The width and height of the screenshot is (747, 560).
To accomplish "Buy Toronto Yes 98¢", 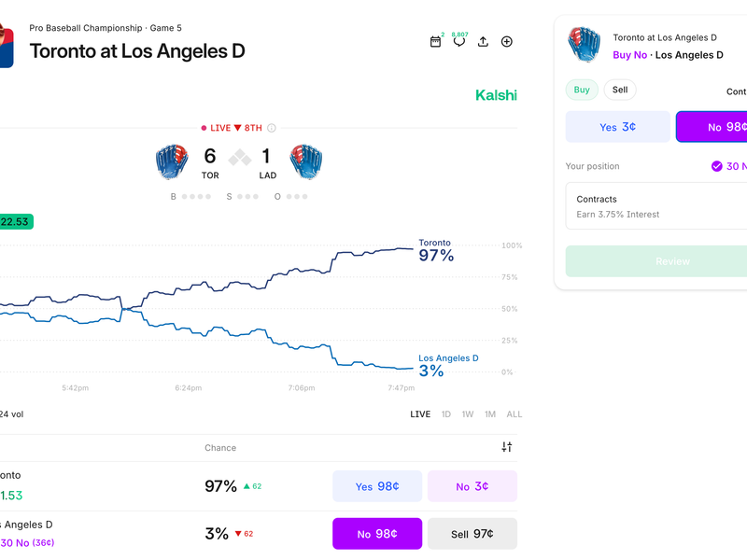I will point(377,486).
